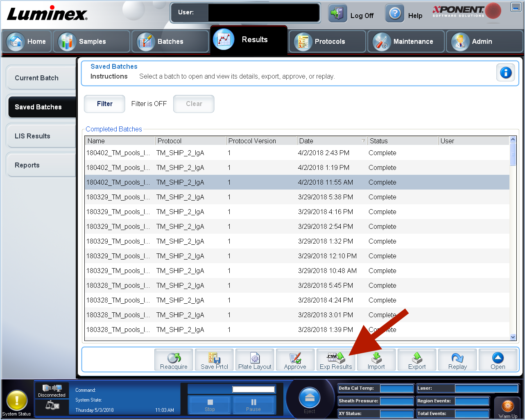
Task: Open the Date column sort filter arrow
Action: [x=363, y=140]
